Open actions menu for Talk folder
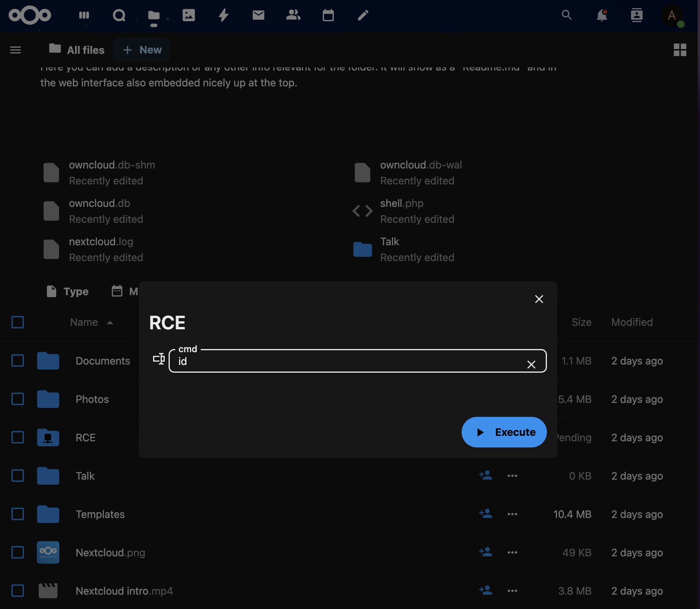Viewport: 700px width, 609px height. pyautogui.click(x=512, y=476)
